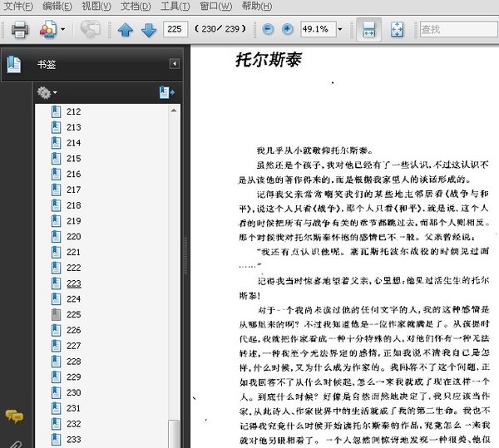Viewport: 499px width, 448px height.
Task: Select bookmark 229
Action: pos(74,377)
